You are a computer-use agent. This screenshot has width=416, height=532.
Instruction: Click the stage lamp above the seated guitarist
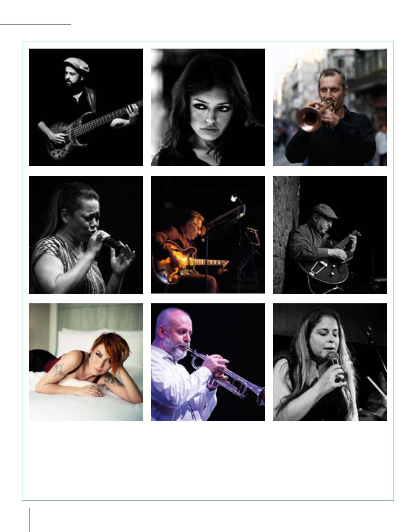[234, 198]
